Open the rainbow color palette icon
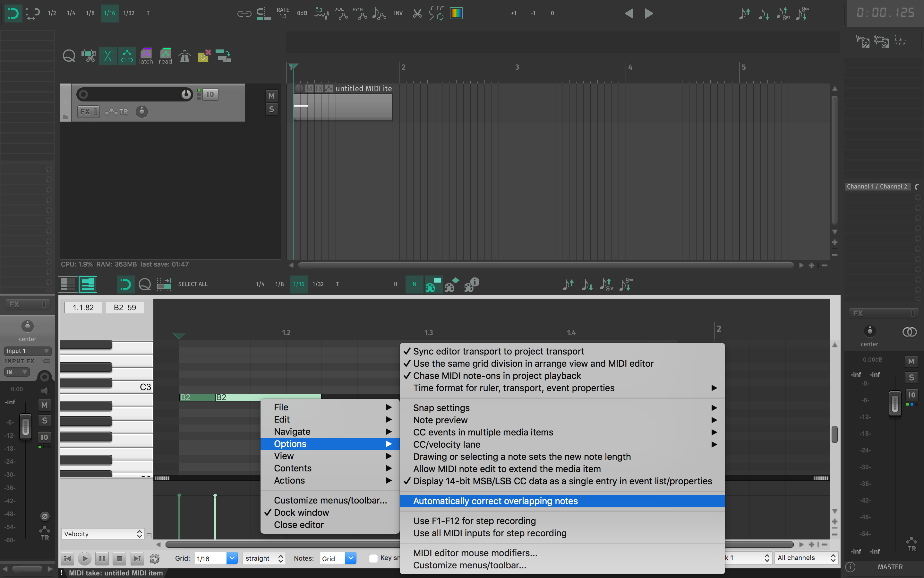This screenshot has height=578, width=924. 456,13
